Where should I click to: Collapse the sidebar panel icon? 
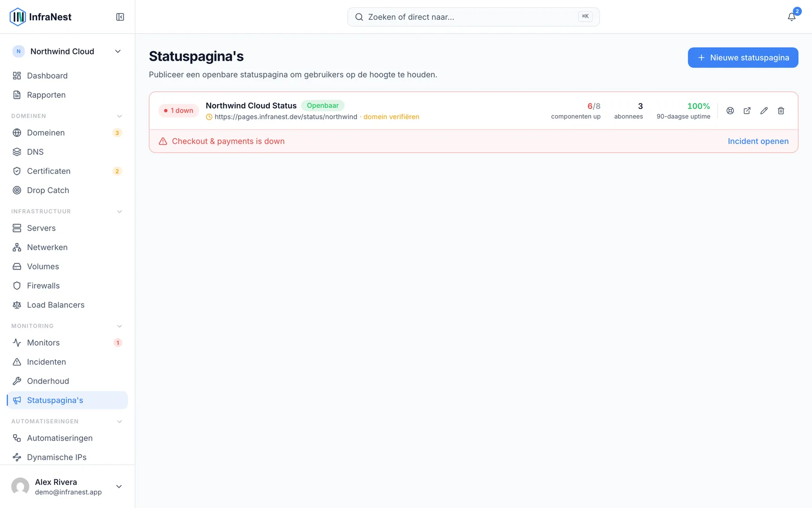tap(120, 17)
